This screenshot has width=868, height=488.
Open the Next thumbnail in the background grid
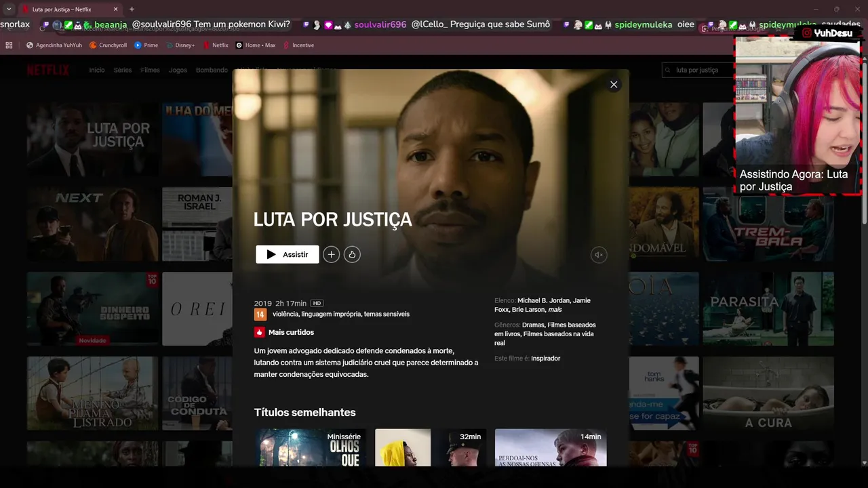92,224
